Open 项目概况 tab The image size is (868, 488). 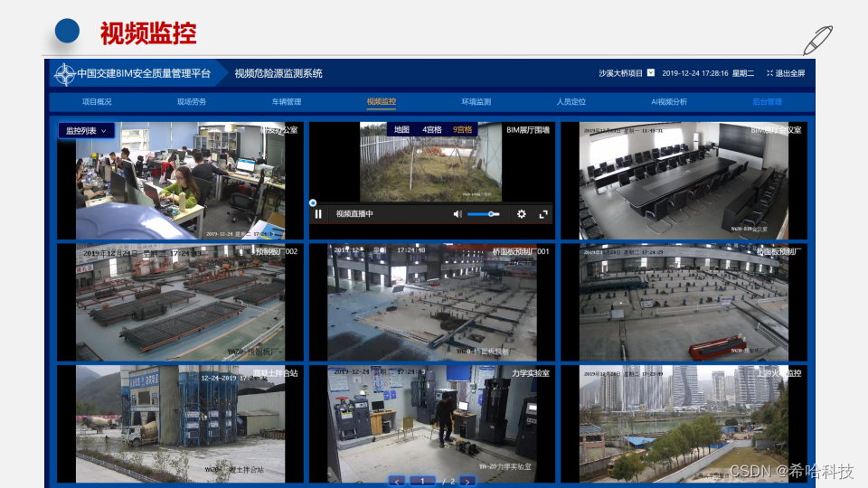pos(97,102)
